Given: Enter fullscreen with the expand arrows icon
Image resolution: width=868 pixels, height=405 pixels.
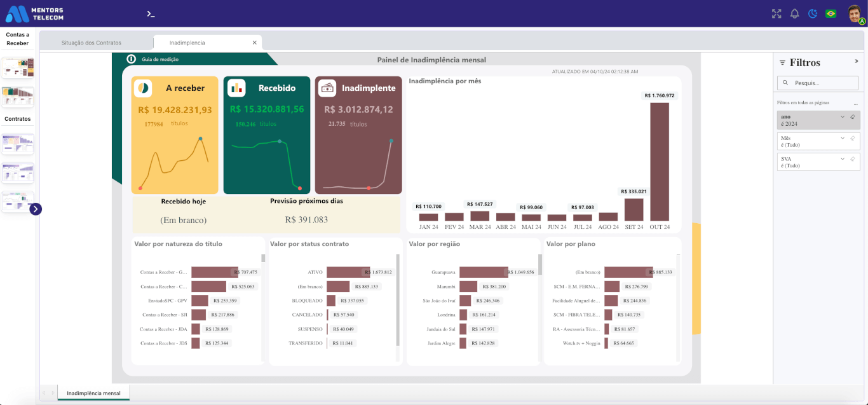Looking at the screenshot, I should [x=776, y=13].
